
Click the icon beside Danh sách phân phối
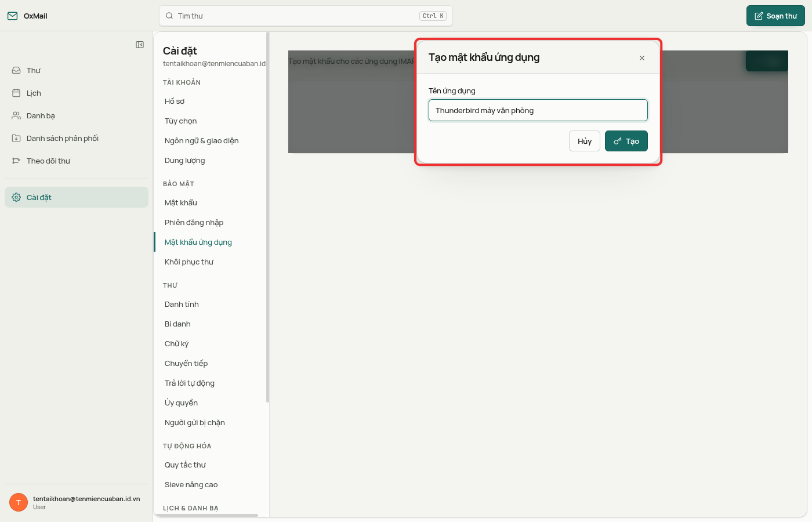click(16, 138)
